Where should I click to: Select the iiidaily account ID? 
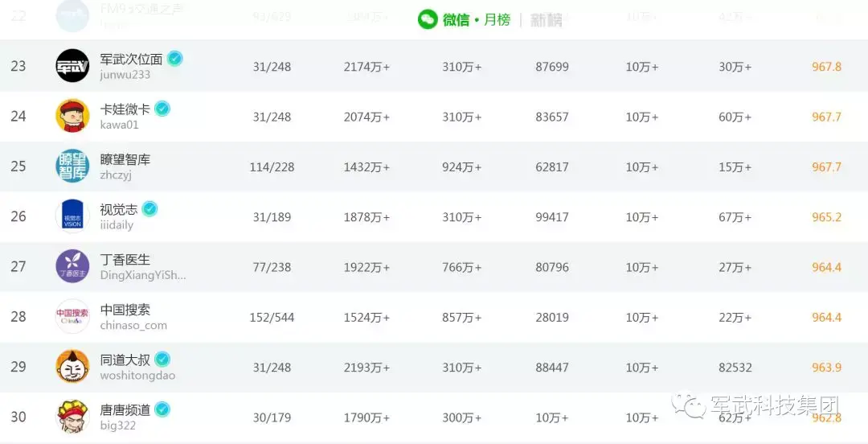pos(117,225)
